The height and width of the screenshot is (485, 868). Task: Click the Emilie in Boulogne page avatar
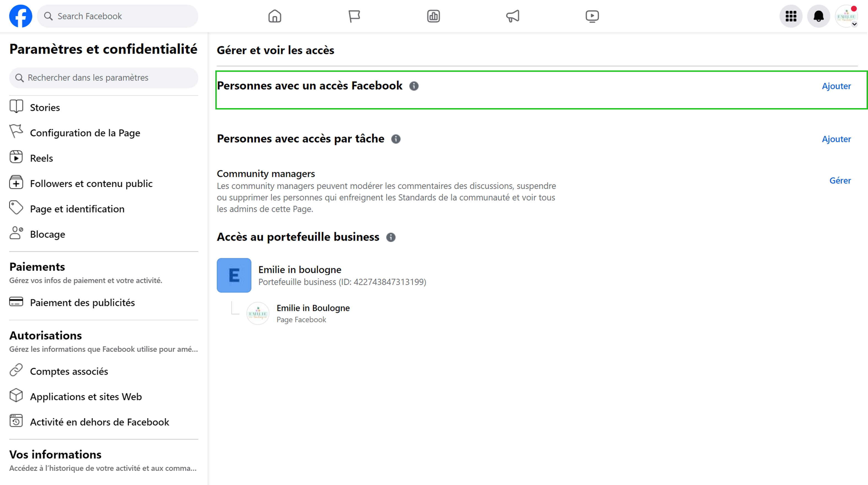(258, 313)
